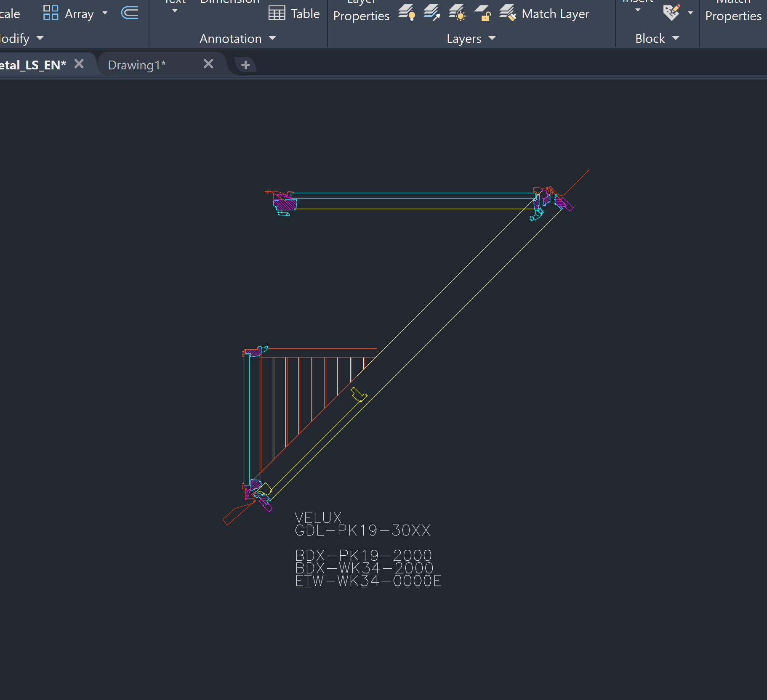The image size is (767, 700).
Task: Thaw all layers using sun icon
Action: click(457, 13)
